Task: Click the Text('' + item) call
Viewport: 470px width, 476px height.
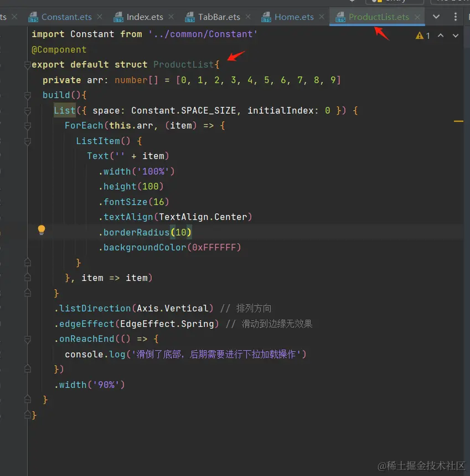Action: pyautogui.click(x=128, y=156)
